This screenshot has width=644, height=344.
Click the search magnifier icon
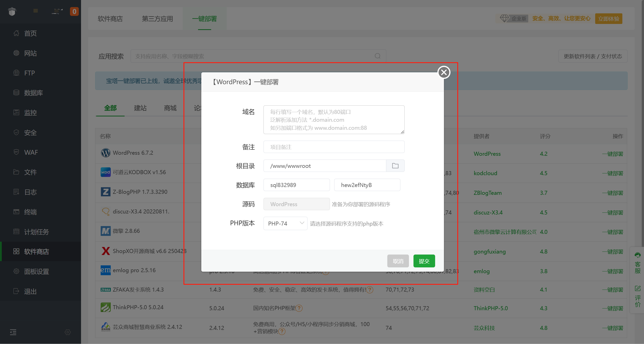377,56
